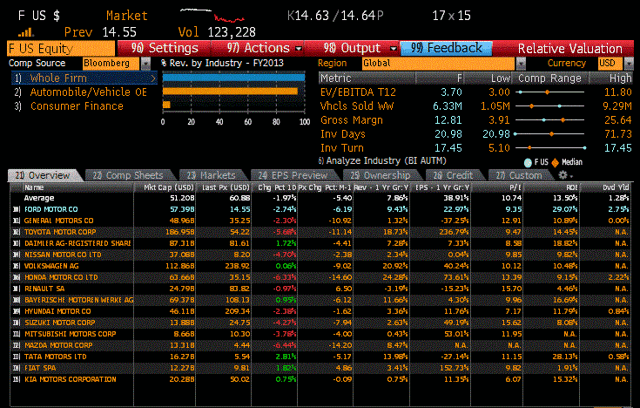The width and height of the screenshot is (640, 408).
Task: Open 97) Actions menu
Action: [258, 48]
